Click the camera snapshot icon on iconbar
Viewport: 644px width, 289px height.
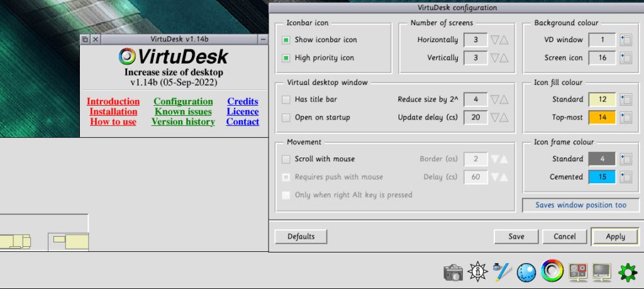coord(453,272)
